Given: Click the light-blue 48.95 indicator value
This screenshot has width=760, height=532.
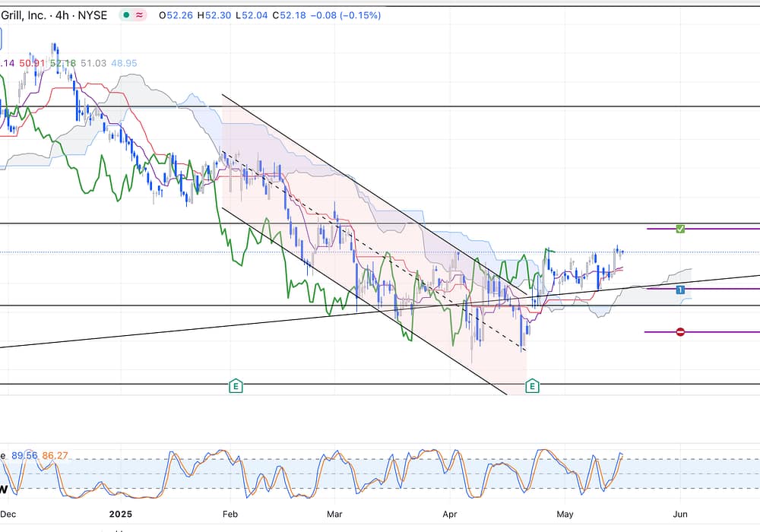Looking at the screenshot, I should pos(124,63).
